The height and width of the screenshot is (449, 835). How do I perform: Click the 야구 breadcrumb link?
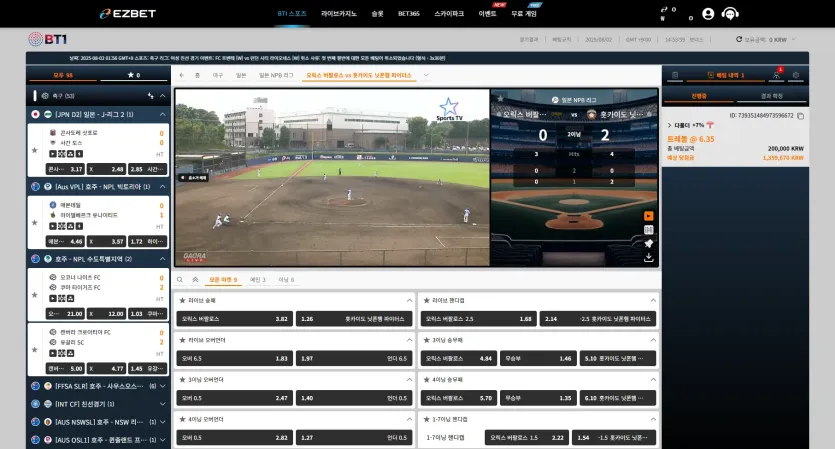click(218, 76)
